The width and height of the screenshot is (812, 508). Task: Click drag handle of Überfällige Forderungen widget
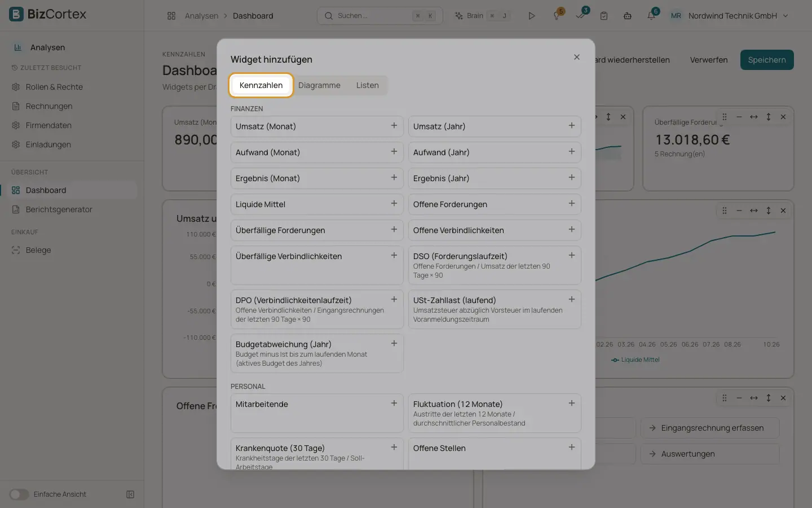point(725,117)
